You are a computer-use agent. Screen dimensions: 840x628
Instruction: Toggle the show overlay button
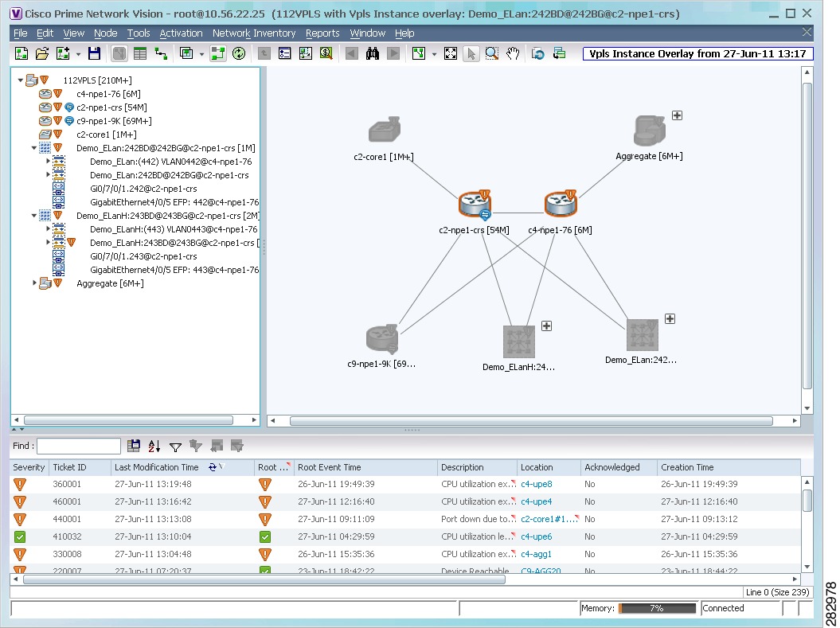click(217, 53)
